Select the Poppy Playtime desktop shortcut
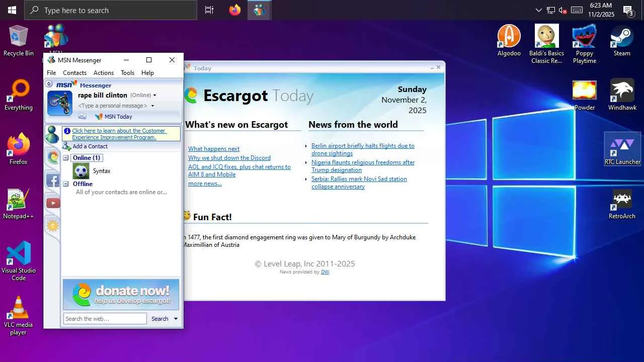This screenshot has height=362, width=644. coord(585,44)
